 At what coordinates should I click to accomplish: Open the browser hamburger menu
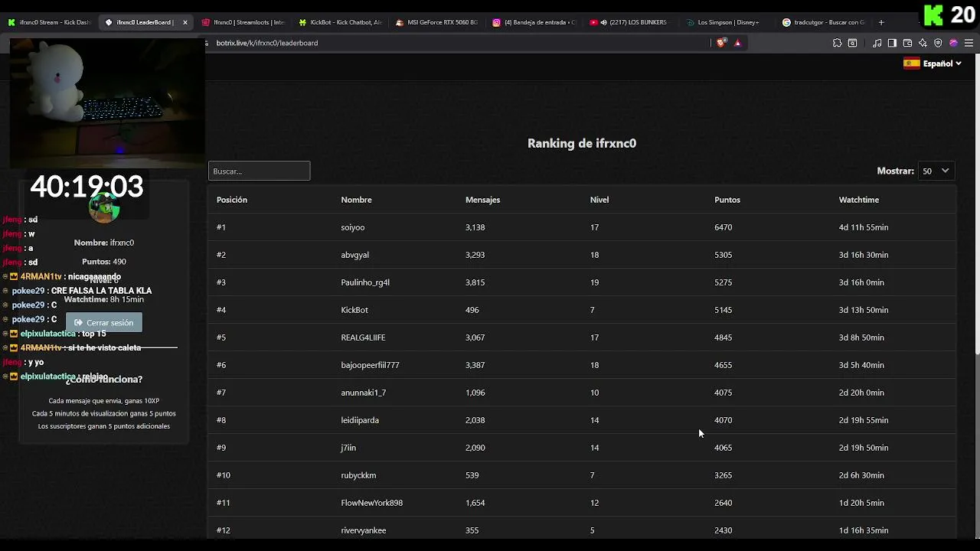coord(969,43)
